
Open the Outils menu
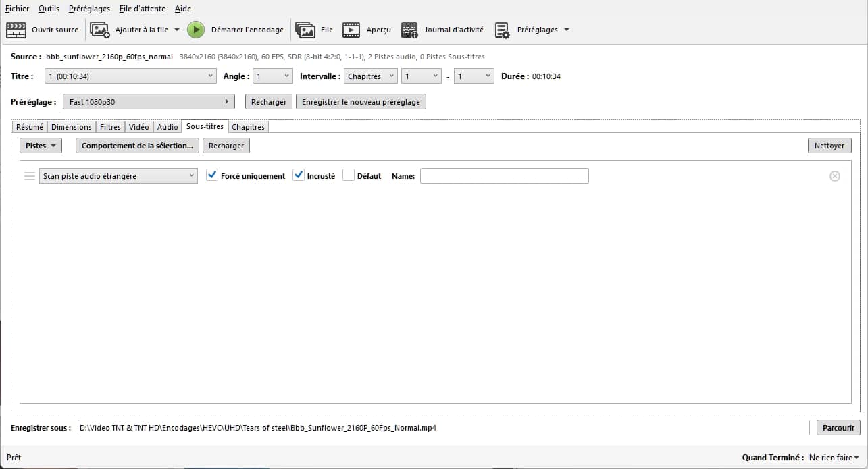coord(49,9)
